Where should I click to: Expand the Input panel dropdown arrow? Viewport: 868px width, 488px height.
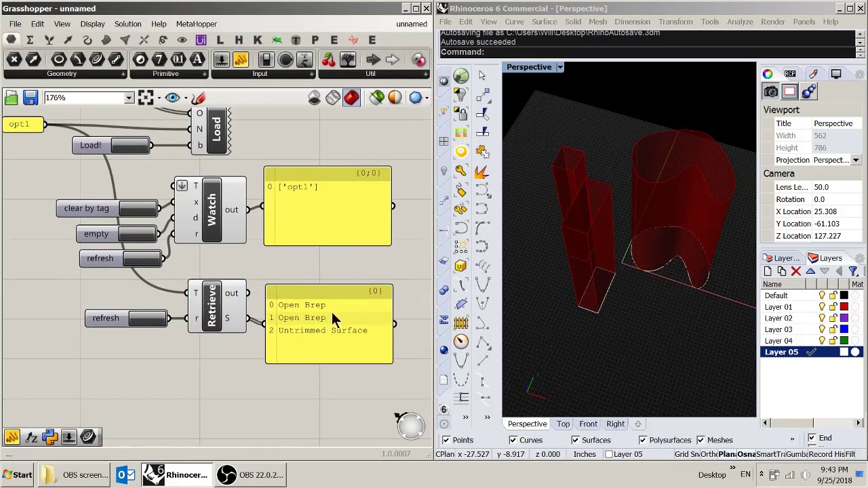(311, 74)
